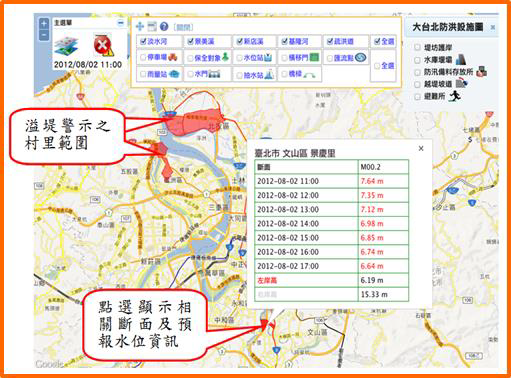Enable the 水門 checkbox
Image resolution: width=511 pixels, height=378 pixels.
190,74
